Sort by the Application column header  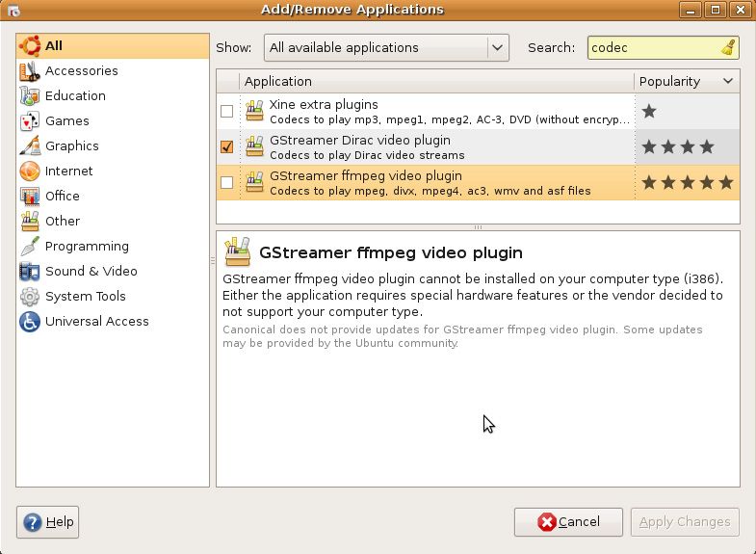[437, 81]
